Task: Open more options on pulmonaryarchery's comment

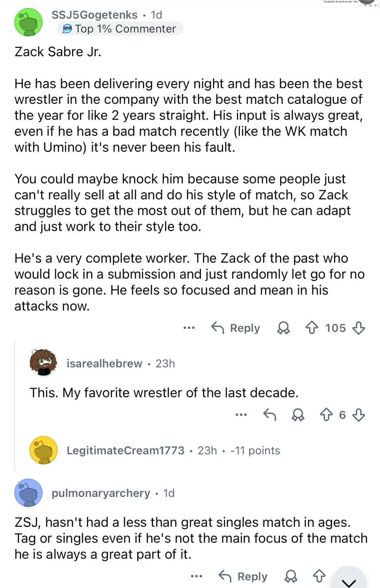Action: [196, 576]
